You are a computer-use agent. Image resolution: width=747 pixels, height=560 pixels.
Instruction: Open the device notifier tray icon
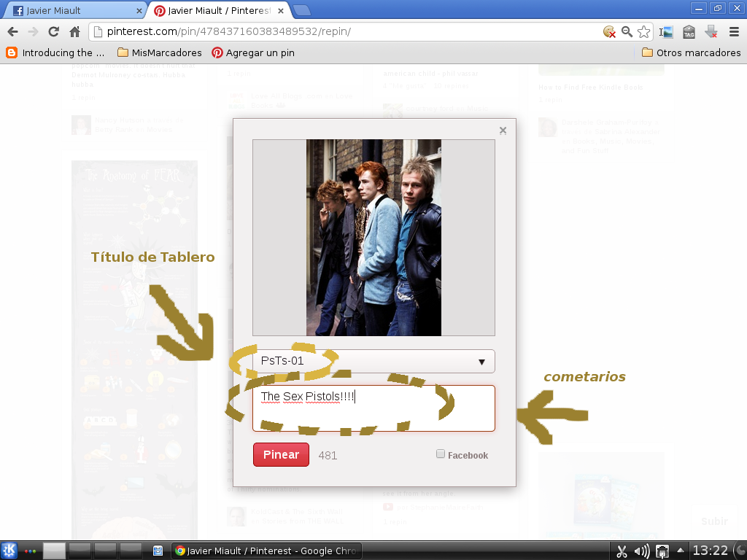point(662,551)
